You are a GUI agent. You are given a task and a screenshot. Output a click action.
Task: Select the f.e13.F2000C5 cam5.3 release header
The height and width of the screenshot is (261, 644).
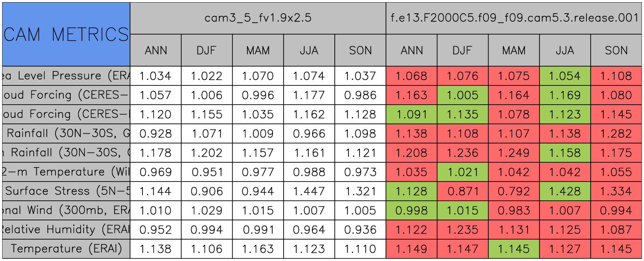coord(514,18)
